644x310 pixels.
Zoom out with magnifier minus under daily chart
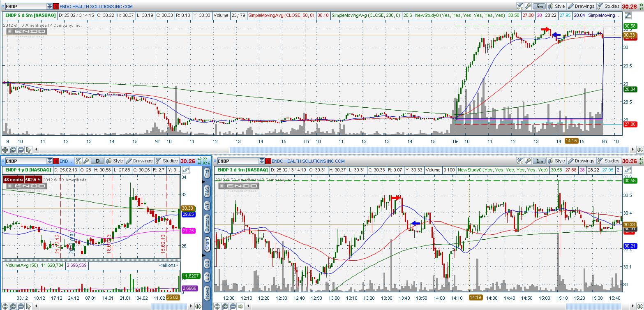(21, 306)
